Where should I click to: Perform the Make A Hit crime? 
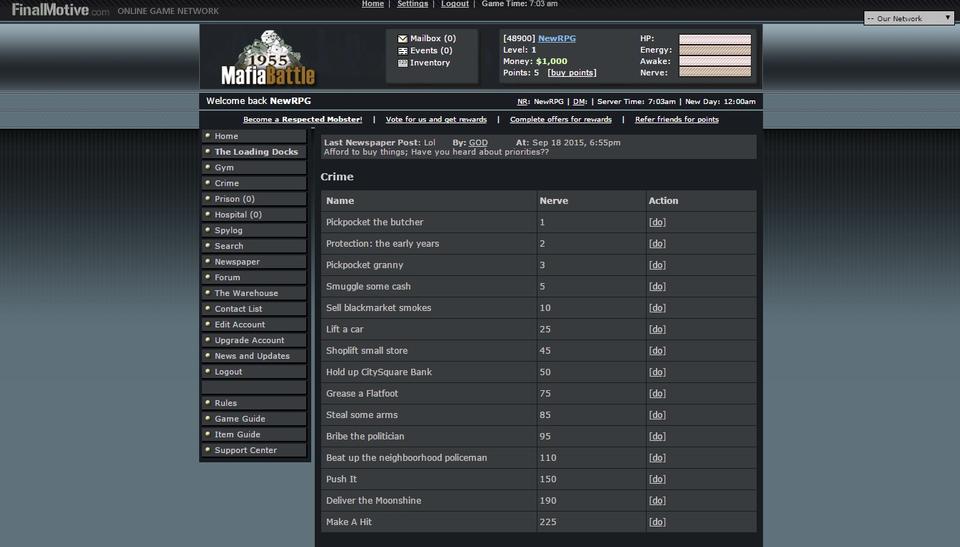point(657,522)
